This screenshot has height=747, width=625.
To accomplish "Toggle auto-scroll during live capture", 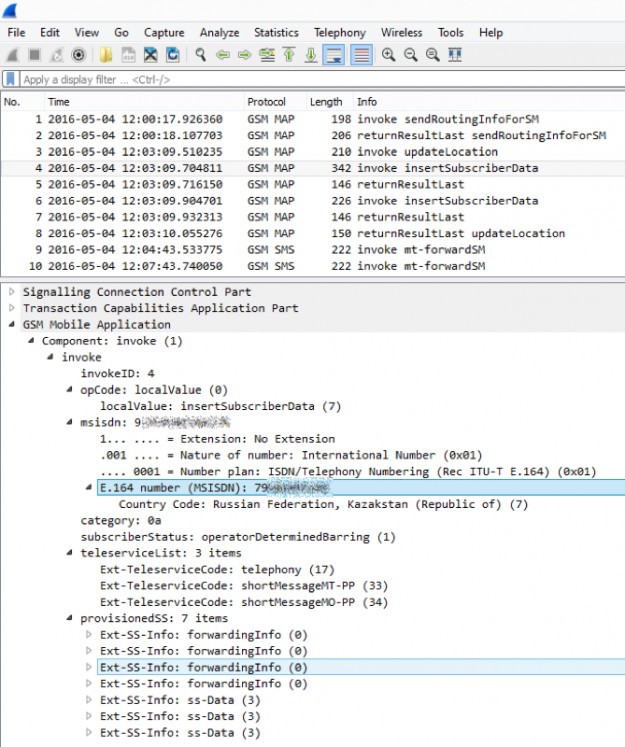I will (334, 55).
